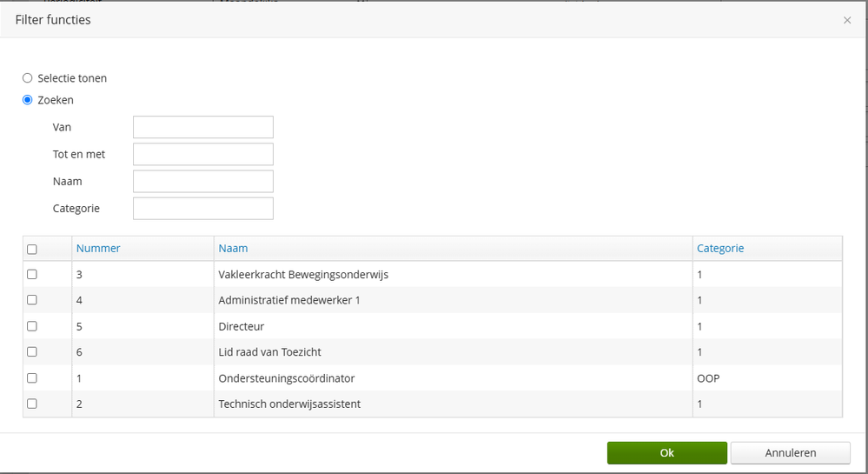Click the Categorie column header
The image size is (868, 474).
pyautogui.click(x=720, y=248)
